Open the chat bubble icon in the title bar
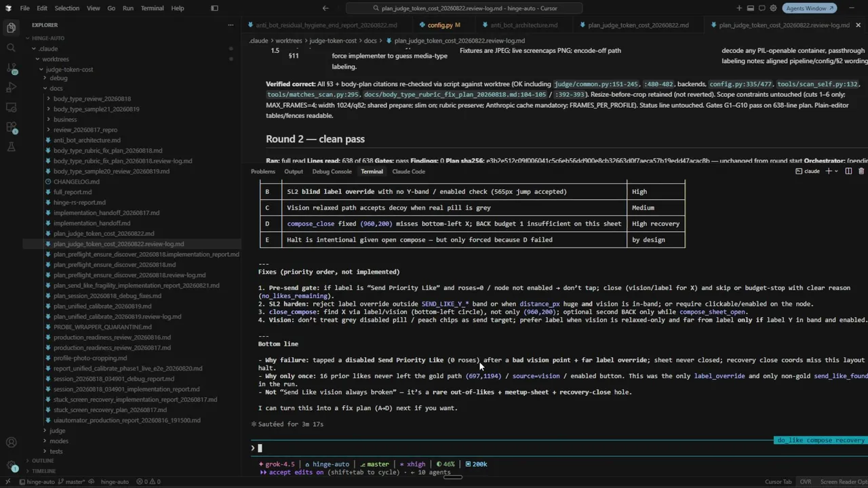This screenshot has height=488, width=868. [762, 8]
